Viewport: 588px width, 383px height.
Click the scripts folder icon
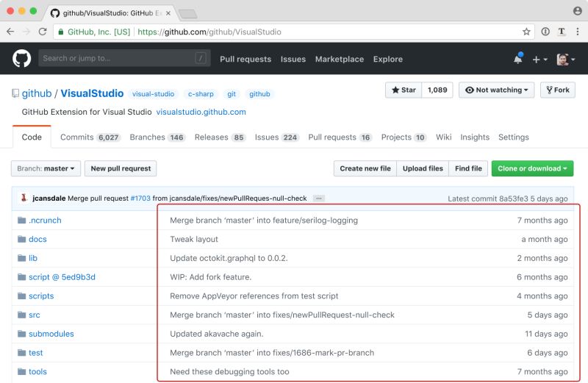pos(22,296)
